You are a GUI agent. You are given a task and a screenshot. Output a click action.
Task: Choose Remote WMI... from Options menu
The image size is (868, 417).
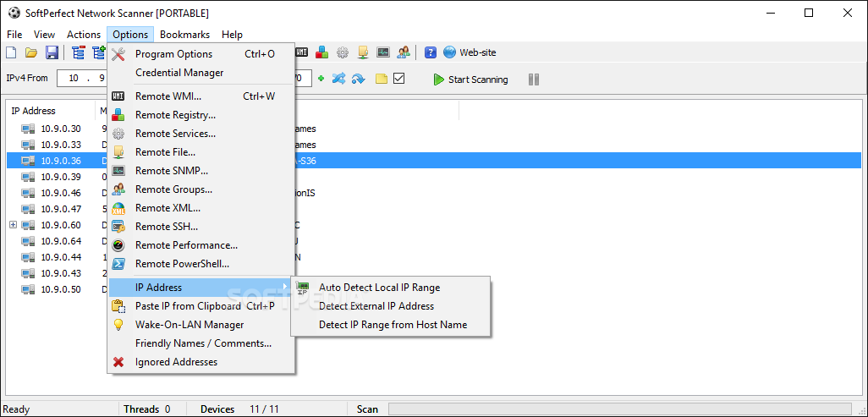(x=201, y=96)
